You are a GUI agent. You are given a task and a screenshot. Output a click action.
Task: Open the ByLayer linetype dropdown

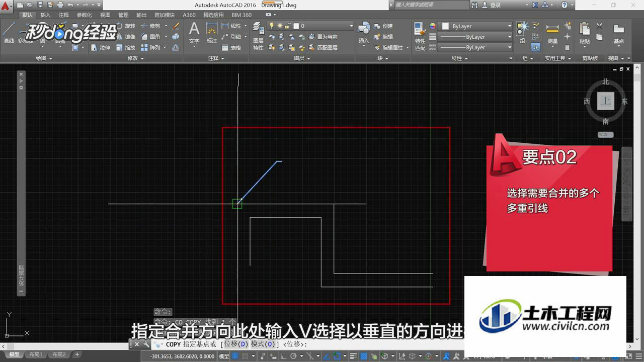475,47
